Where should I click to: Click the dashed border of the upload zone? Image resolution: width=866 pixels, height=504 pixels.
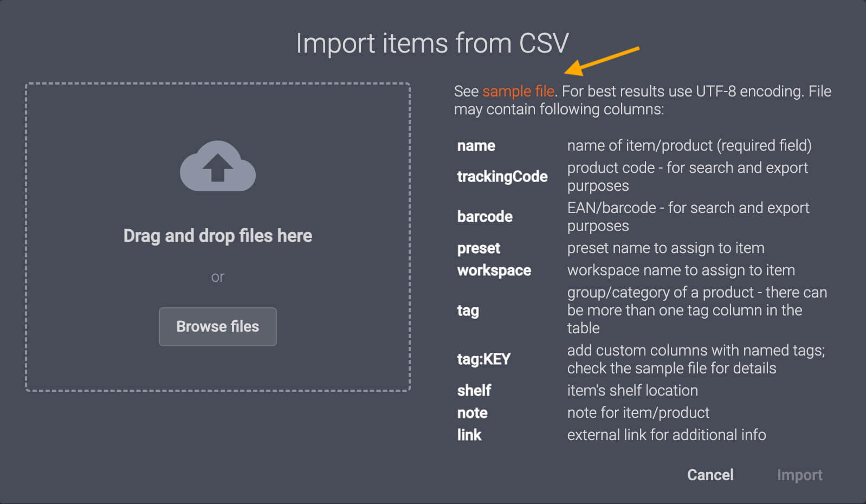tap(217, 83)
